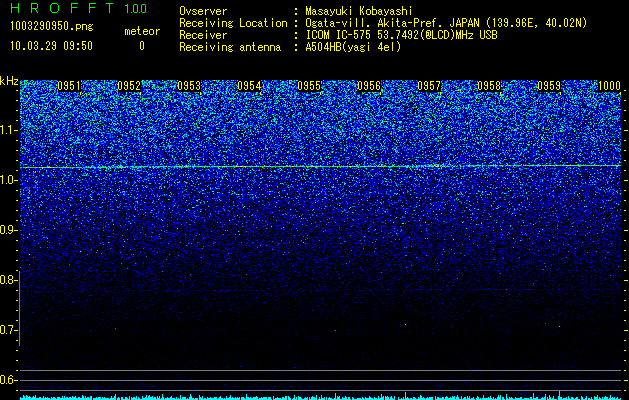
Task: Click the meteor label
Action: click(x=142, y=31)
